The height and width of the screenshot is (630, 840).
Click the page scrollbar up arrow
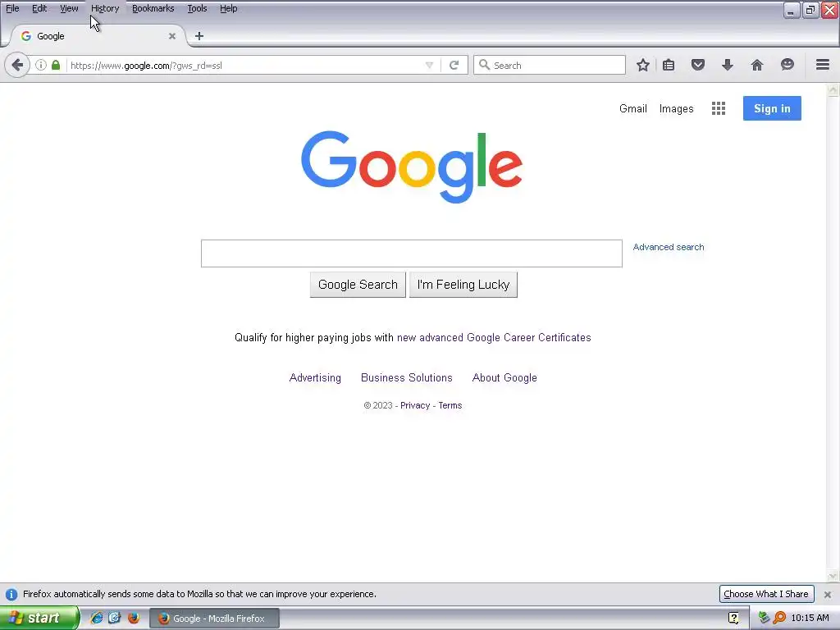(x=833, y=90)
